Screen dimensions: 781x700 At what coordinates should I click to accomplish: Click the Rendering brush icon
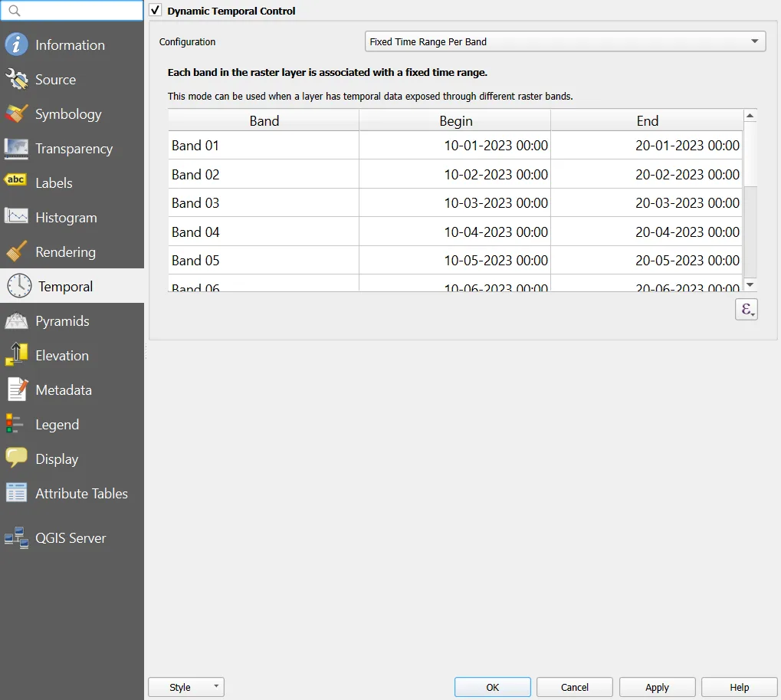(x=16, y=251)
